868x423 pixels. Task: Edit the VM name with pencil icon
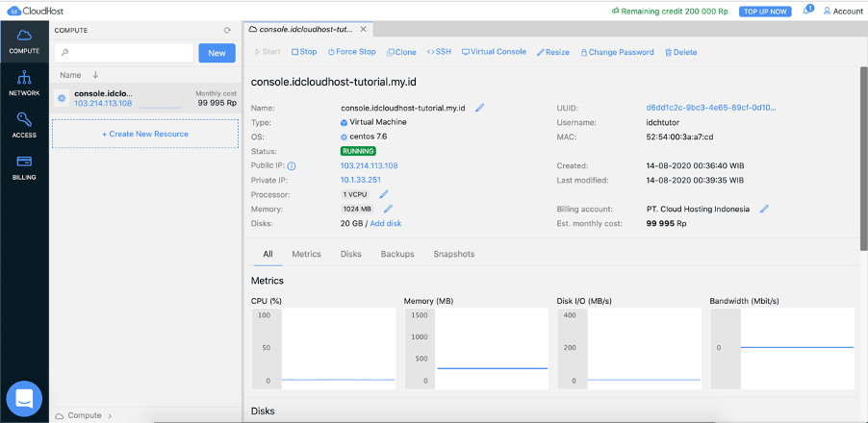pos(479,108)
